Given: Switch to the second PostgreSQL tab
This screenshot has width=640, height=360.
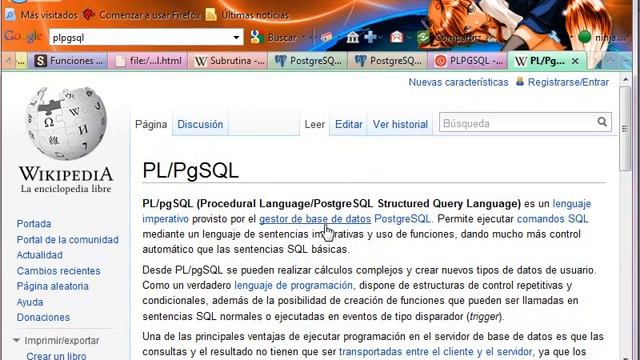Looking at the screenshot, I should coord(388,61).
